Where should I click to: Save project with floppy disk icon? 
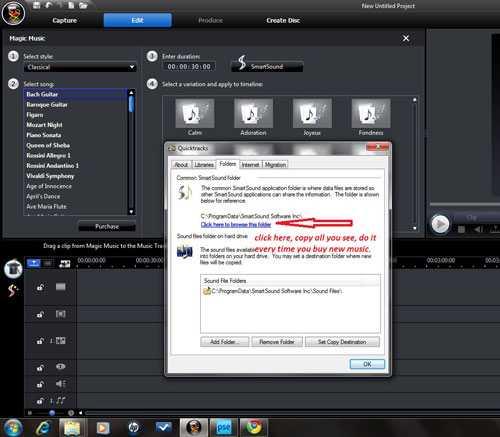pyautogui.click(x=37, y=5)
